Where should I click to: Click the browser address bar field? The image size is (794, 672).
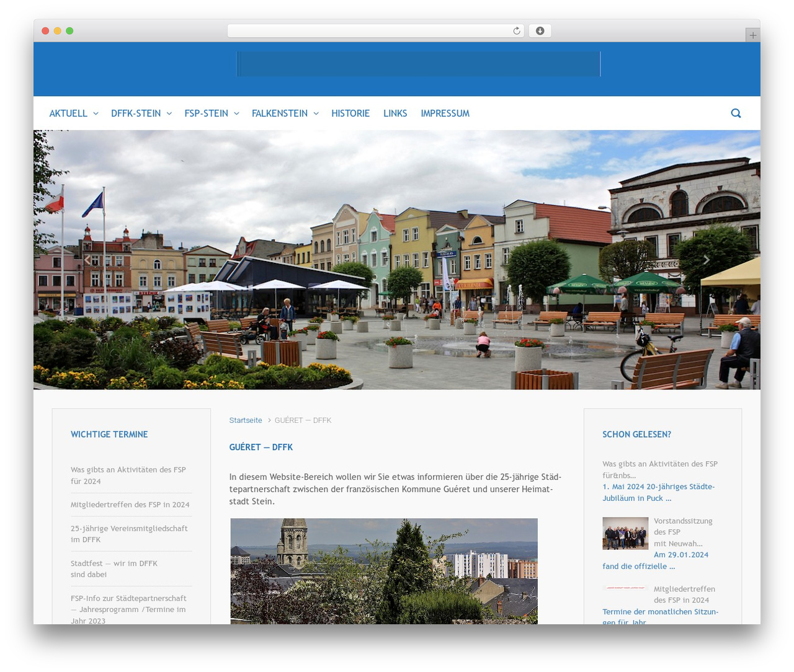375,31
